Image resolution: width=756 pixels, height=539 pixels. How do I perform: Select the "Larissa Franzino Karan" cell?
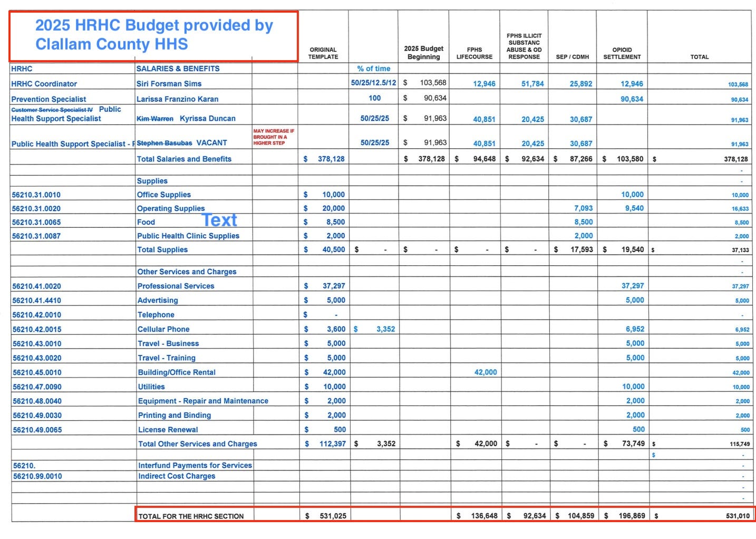click(177, 99)
